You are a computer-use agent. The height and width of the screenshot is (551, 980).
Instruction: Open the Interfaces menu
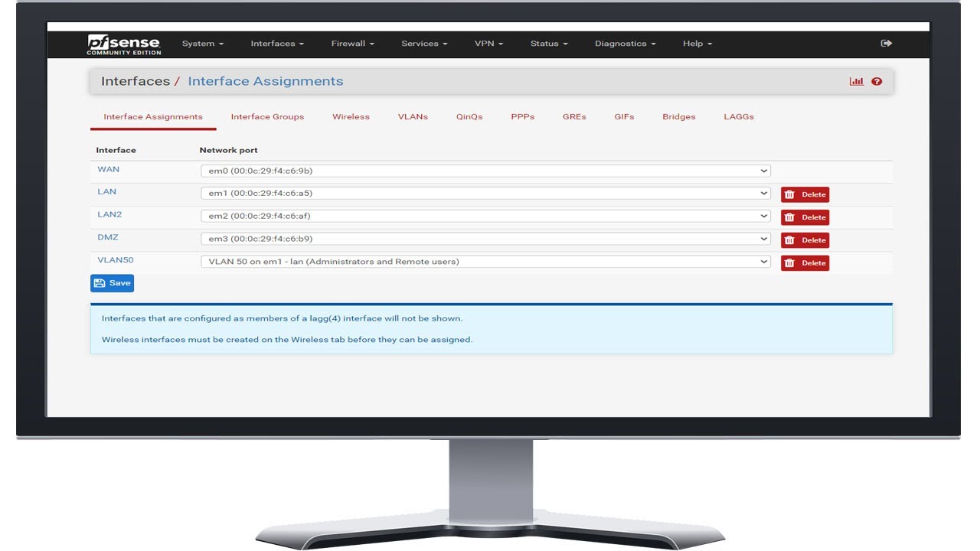click(x=277, y=44)
